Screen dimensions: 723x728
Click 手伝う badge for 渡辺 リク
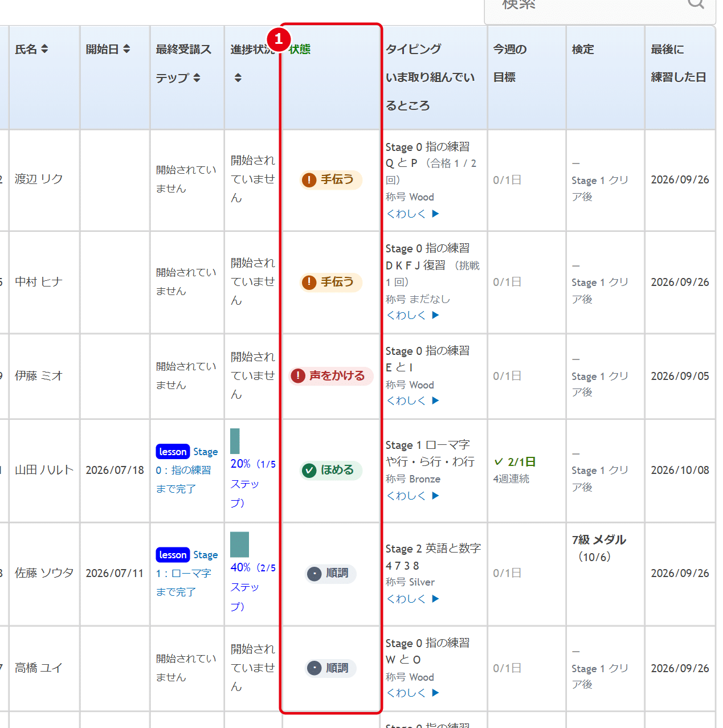click(331, 180)
